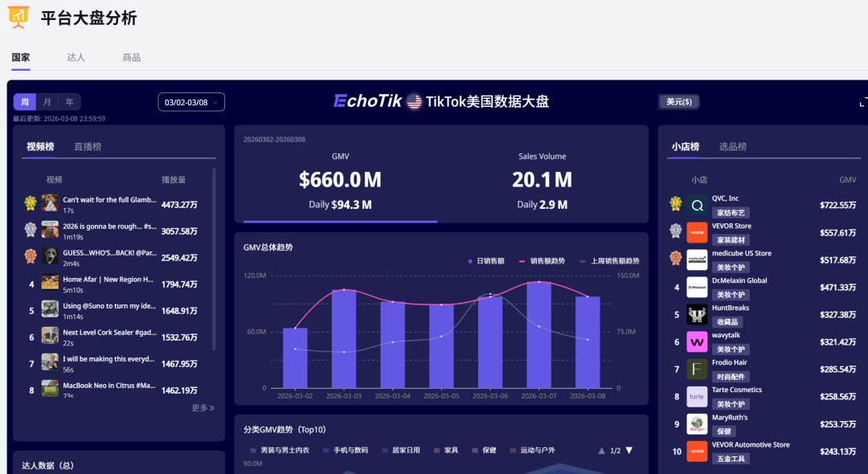868x474 pixels.
Task: Click the platform analysis logo icon
Action: click(18, 18)
